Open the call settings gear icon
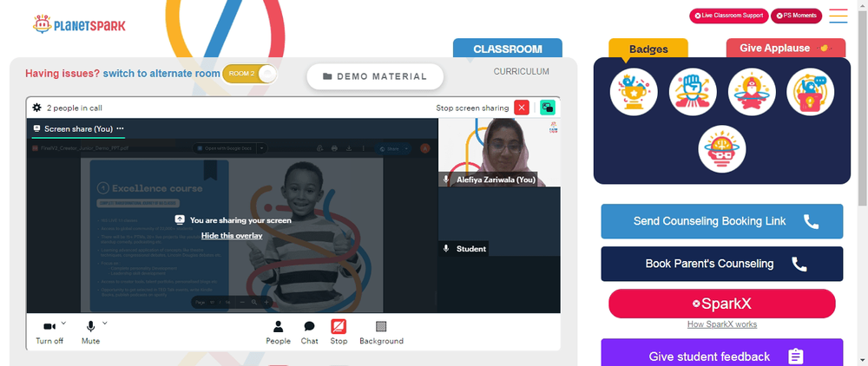This screenshot has width=868, height=366. (x=37, y=108)
